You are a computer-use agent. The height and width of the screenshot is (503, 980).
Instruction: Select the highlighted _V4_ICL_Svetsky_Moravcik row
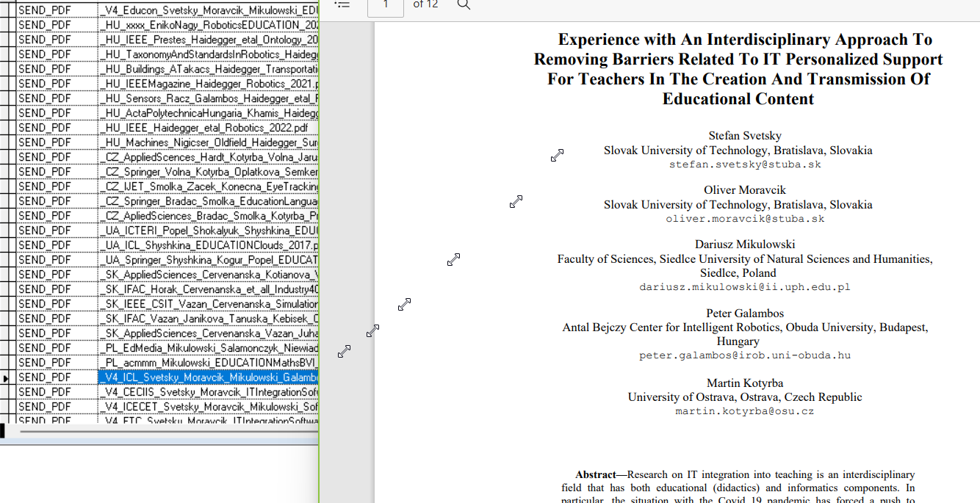[208, 377]
